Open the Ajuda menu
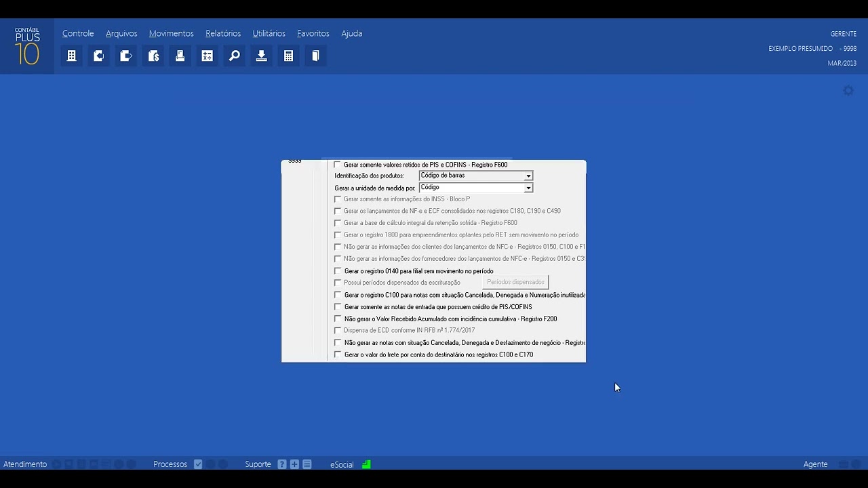868x488 pixels. [351, 33]
